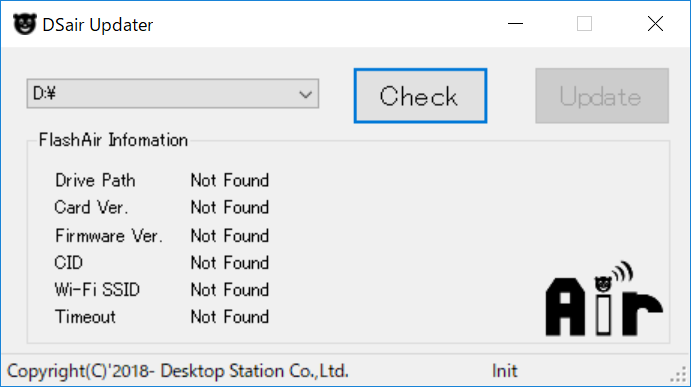The width and height of the screenshot is (691, 387).
Task: Minimize the DSair Updater window
Action: coord(515,24)
